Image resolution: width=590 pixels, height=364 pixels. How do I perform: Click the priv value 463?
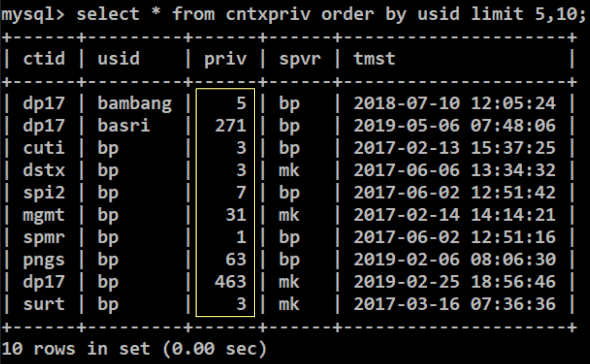tap(230, 282)
